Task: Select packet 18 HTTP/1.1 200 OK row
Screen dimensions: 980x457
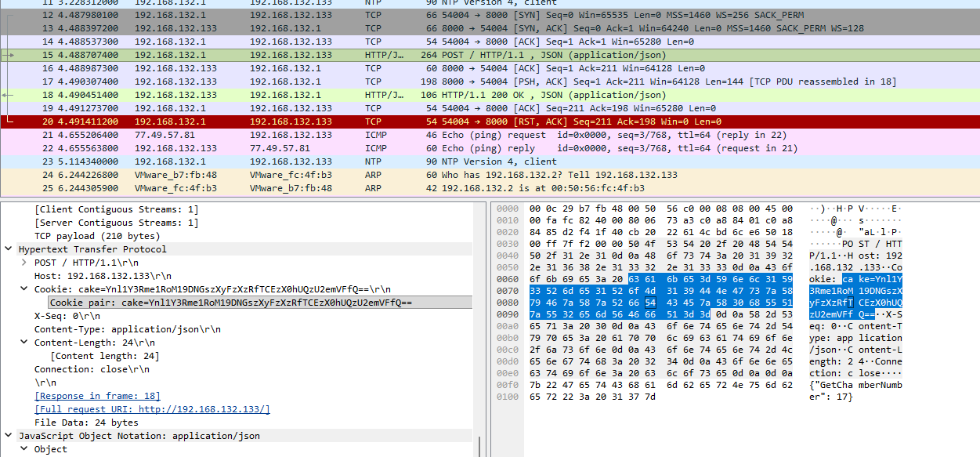Action: [x=490, y=95]
